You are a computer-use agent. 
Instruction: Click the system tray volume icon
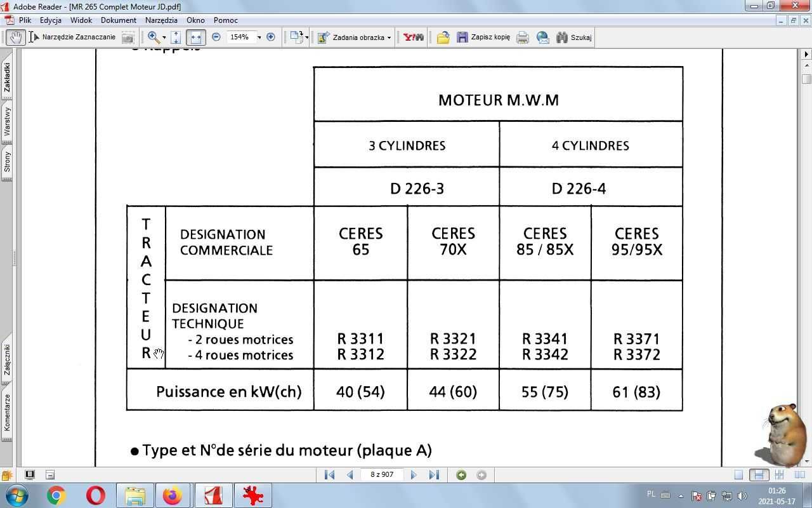[742, 496]
